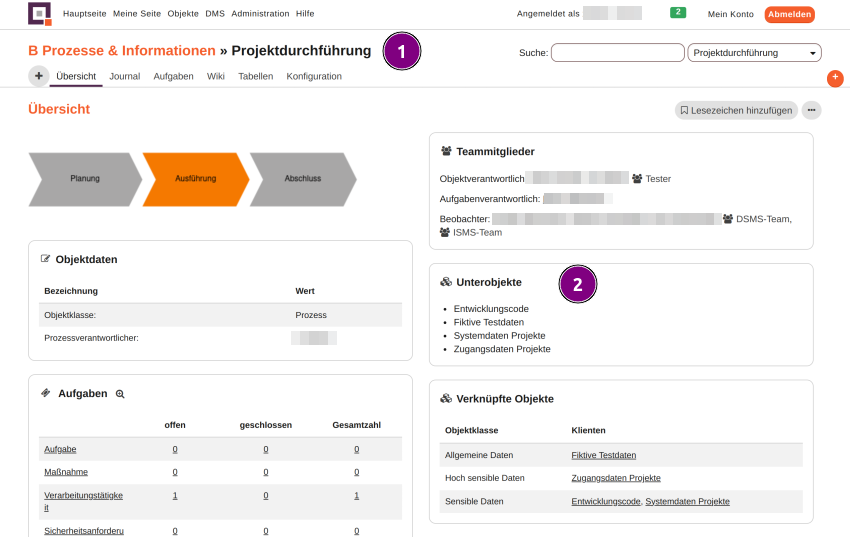Screen dimensions: 850x537
Task: Click the magnifier icon next to Aufgaben
Action: coord(120,394)
